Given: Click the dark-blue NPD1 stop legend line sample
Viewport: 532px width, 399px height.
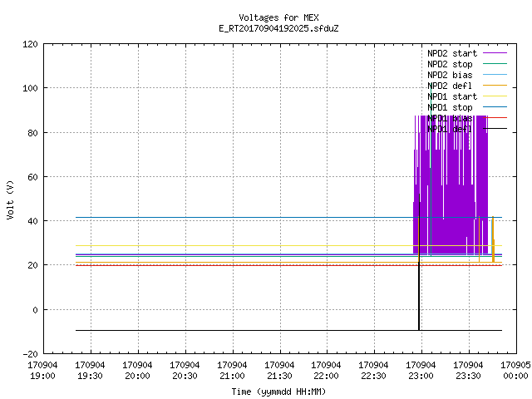Looking at the screenshot, I should (x=495, y=107).
